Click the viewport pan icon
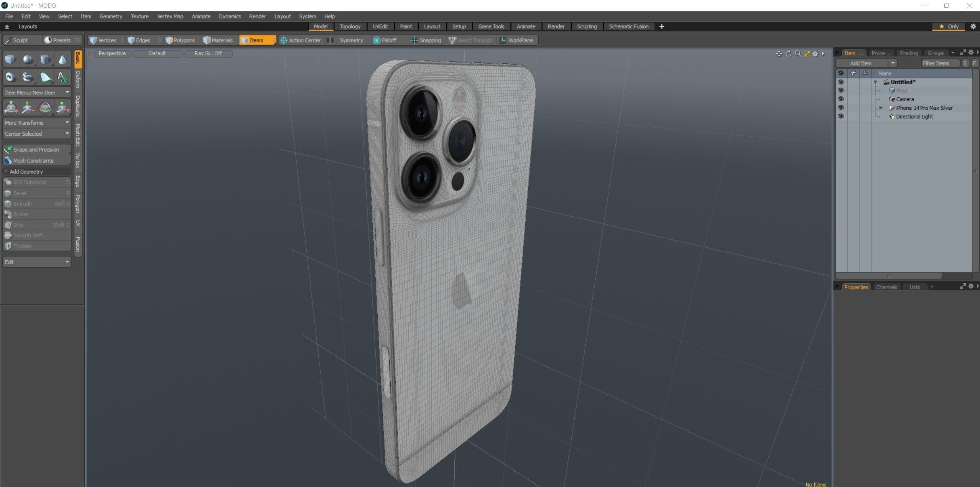Viewport: 980px width, 487px height. [x=779, y=54]
